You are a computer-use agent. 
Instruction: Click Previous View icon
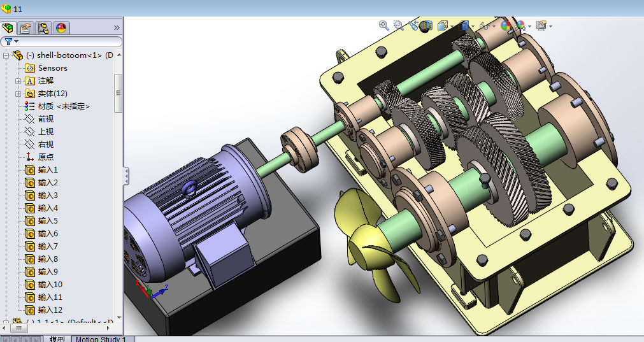(413, 25)
